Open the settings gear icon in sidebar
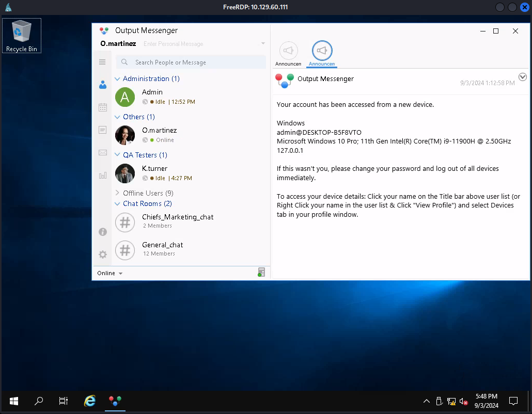 click(x=102, y=254)
